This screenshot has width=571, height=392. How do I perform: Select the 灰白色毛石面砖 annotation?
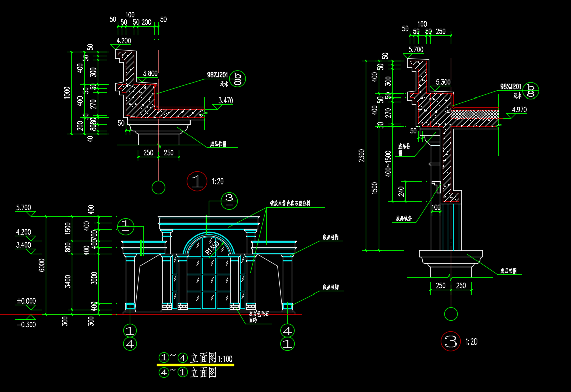pyautogui.click(x=259, y=317)
